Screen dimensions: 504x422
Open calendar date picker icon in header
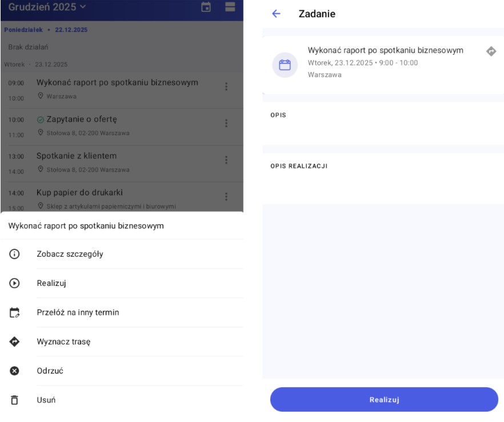pos(206,7)
